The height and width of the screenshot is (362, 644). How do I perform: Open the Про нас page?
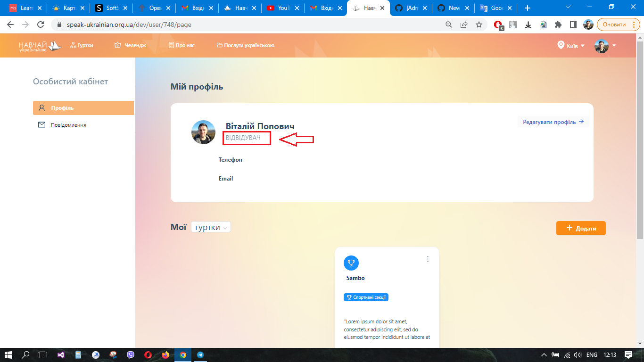182,46
